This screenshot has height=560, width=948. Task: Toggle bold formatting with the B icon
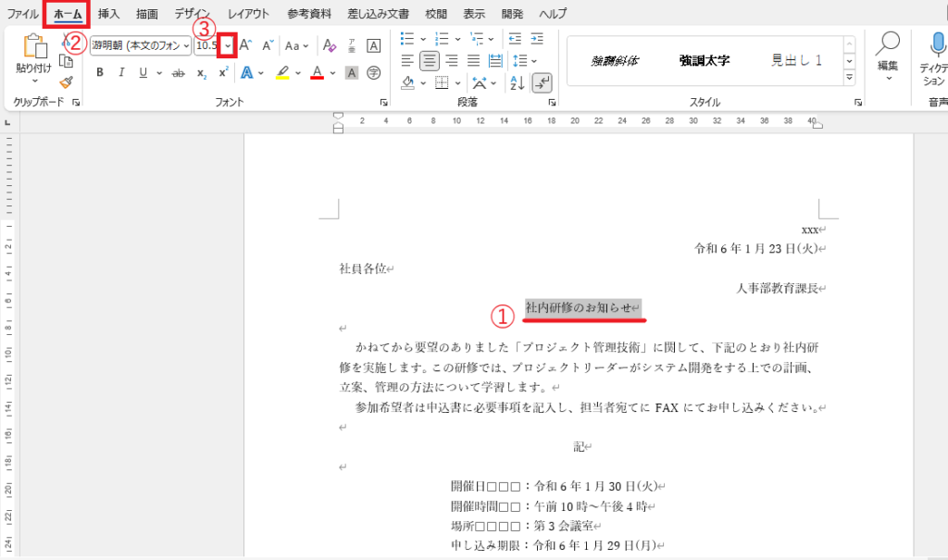[x=100, y=72]
